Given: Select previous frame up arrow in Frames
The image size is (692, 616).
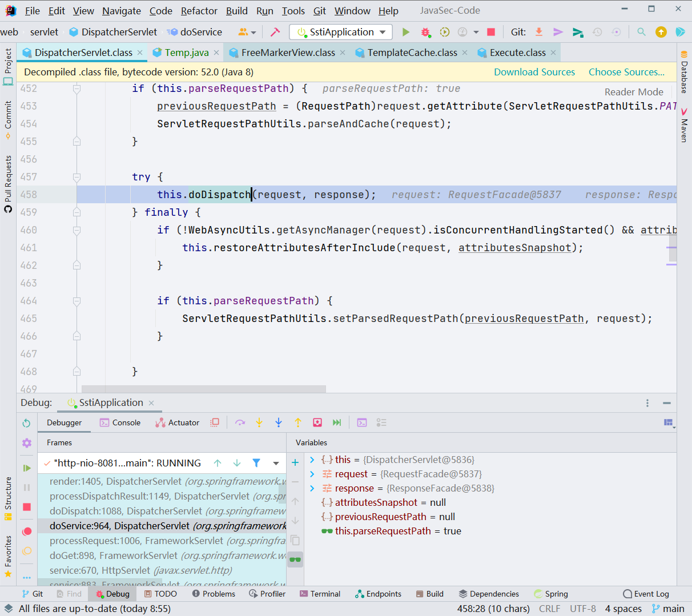Looking at the screenshot, I should 218,463.
